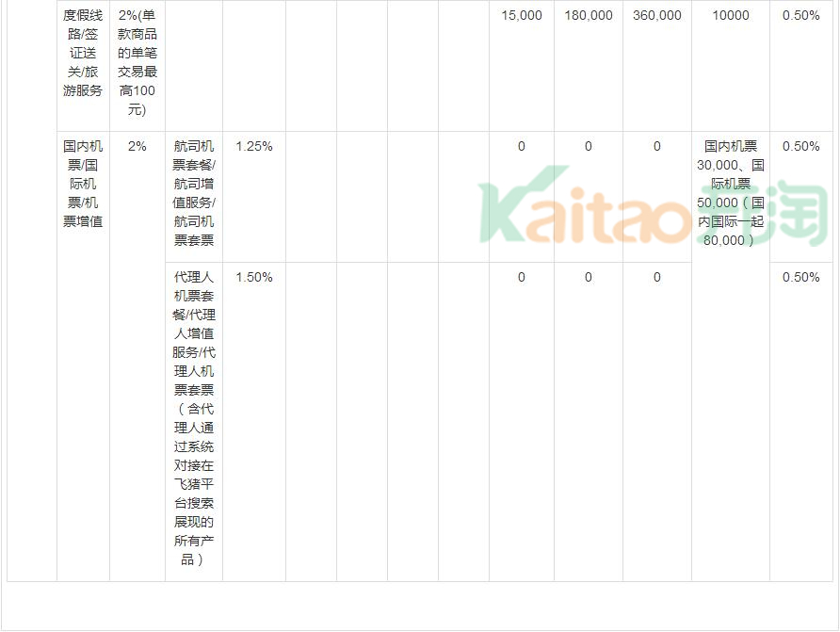This screenshot has height=632, width=840.
Task: Click the middle 0 in the 1.50% row
Action: [589, 277]
